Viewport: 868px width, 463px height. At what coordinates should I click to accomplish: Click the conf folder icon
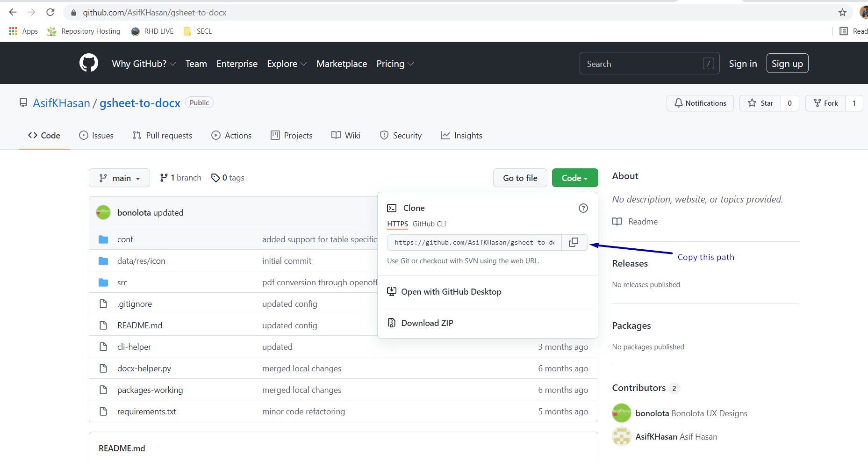[103, 239]
